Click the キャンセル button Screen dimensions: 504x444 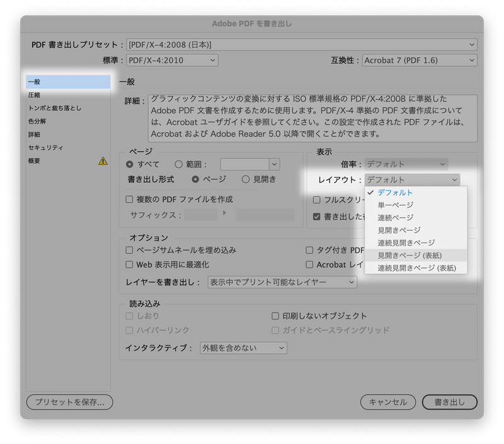(x=388, y=402)
